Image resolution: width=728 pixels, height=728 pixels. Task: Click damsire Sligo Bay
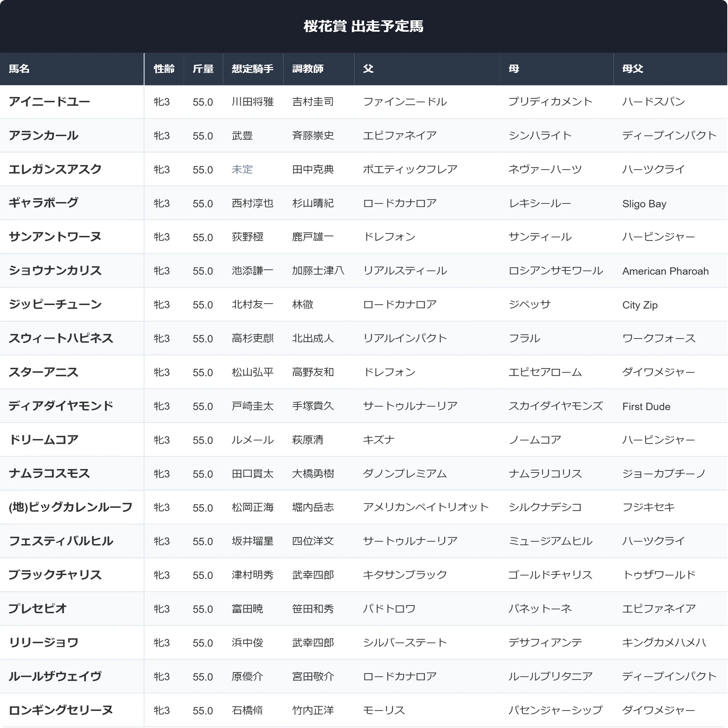[644, 204]
